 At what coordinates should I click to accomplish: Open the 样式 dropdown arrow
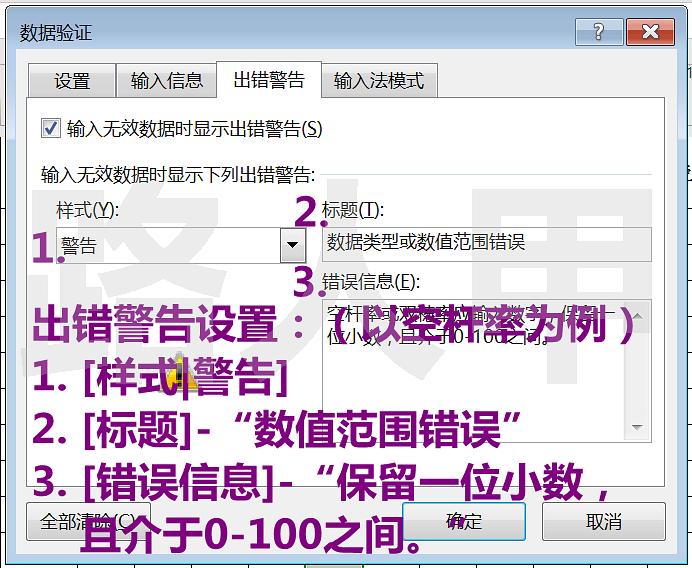click(x=292, y=244)
